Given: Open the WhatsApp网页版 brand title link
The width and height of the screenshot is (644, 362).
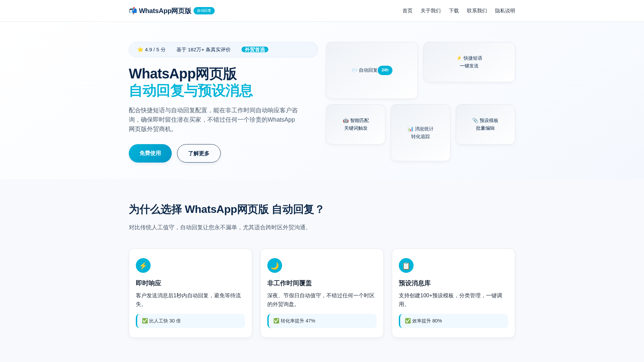Looking at the screenshot, I should coord(165,11).
